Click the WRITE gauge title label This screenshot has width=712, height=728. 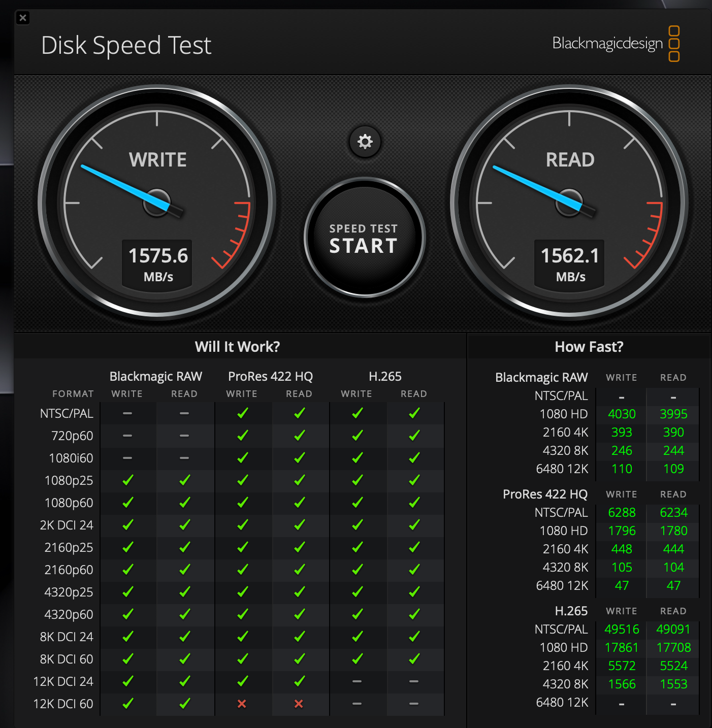point(157,160)
